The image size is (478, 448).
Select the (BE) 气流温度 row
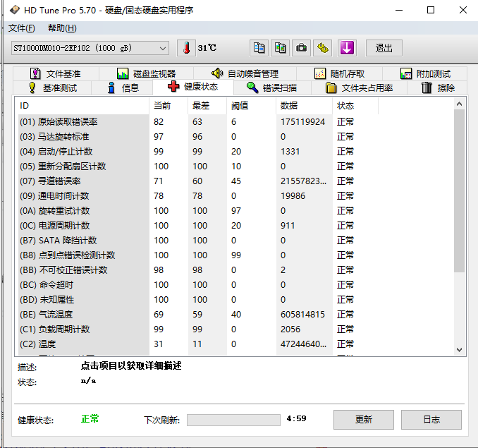(198, 315)
